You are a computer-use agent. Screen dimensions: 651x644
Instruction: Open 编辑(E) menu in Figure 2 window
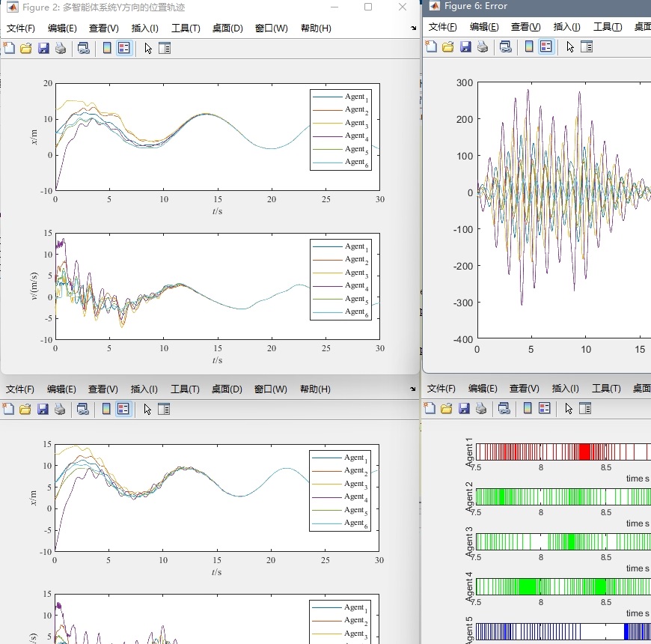click(x=62, y=28)
